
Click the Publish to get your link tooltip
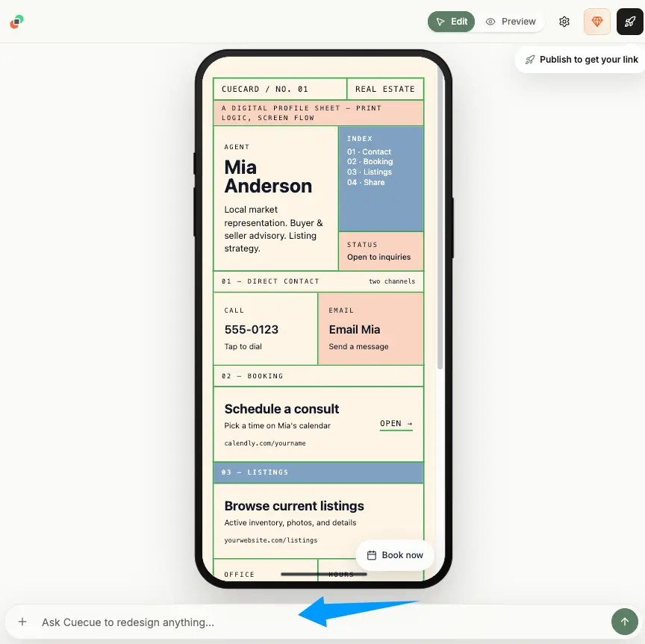[x=582, y=60]
